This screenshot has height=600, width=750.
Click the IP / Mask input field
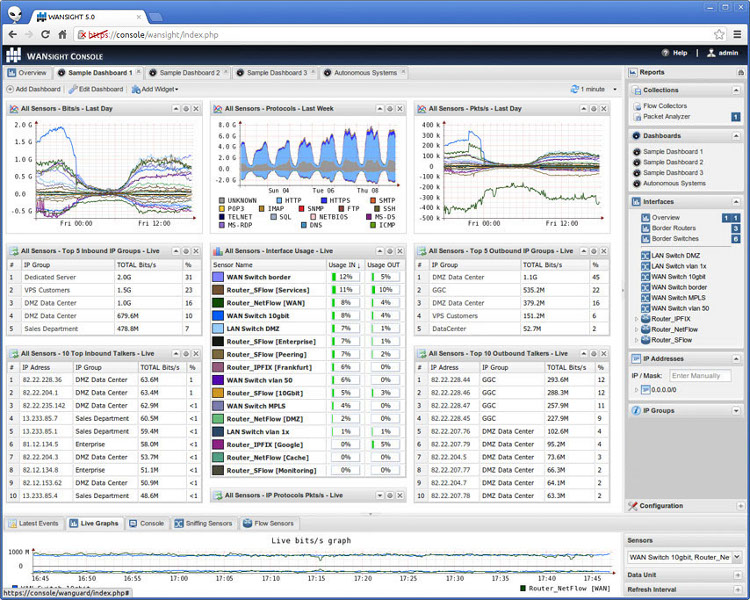click(700, 376)
